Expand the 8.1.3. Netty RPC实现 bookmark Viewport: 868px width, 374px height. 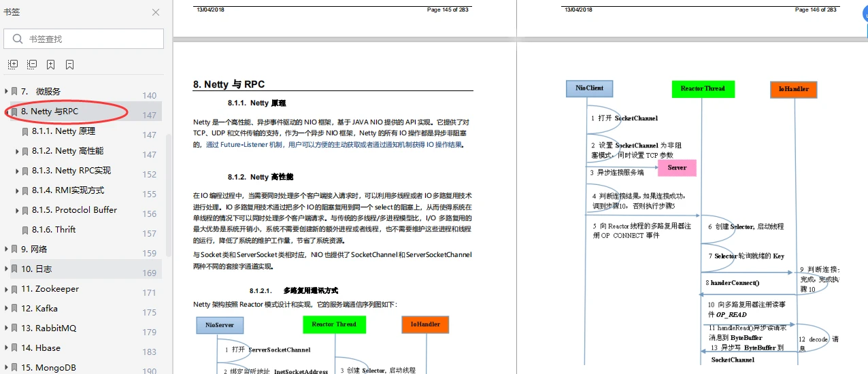(x=17, y=171)
